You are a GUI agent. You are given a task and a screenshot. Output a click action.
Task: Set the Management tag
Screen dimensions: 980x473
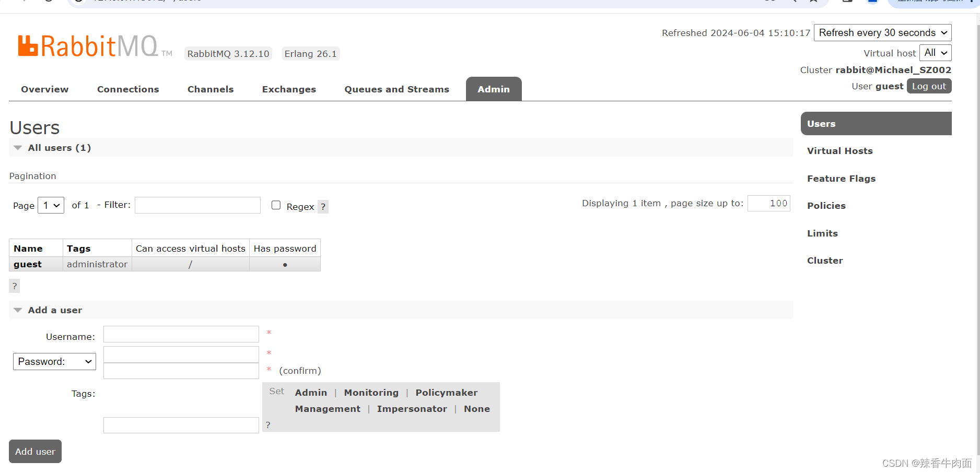pos(328,409)
